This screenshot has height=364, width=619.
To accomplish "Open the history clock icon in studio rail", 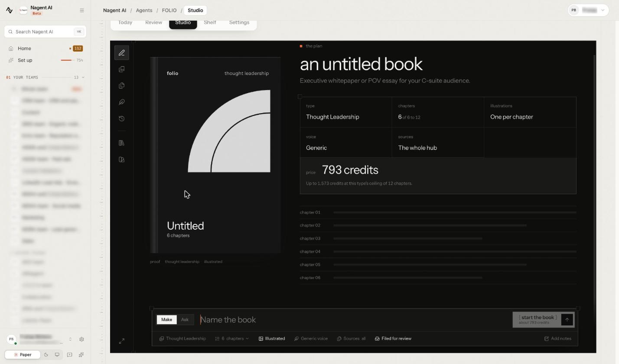I will coord(122,119).
